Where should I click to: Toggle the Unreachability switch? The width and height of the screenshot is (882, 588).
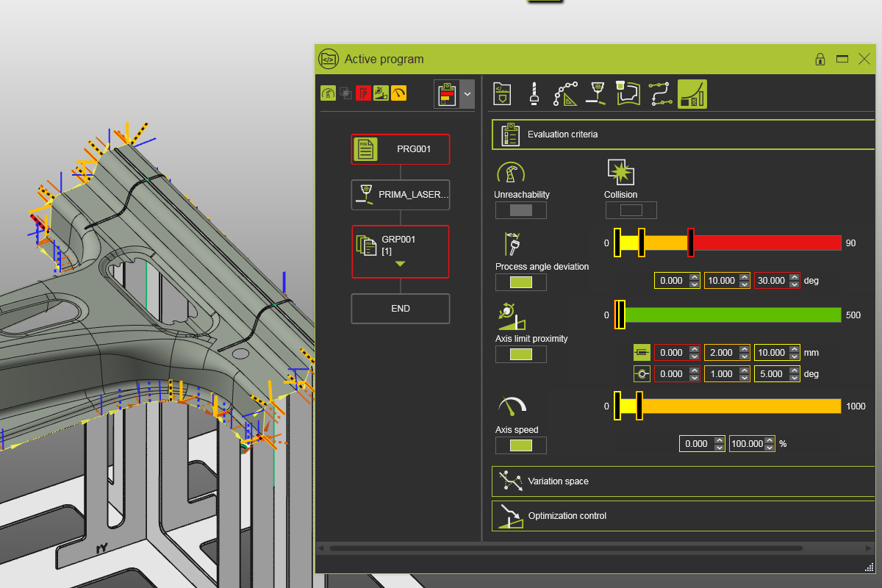520,210
